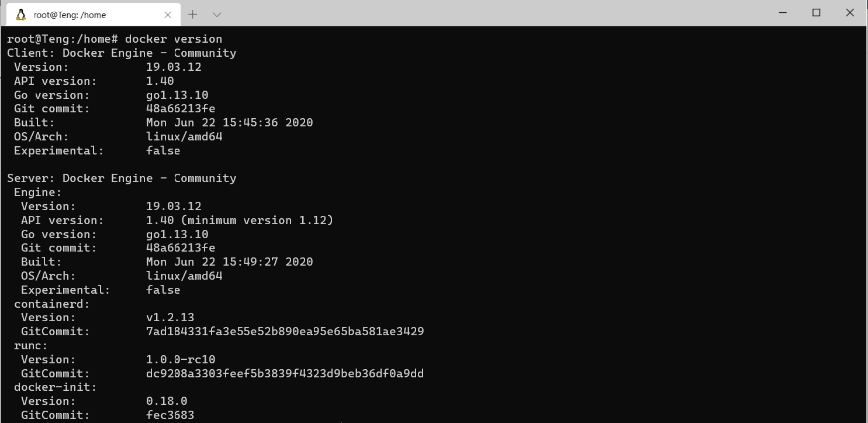Click the runc GitCommit hash starting dc9208a

(x=285, y=373)
